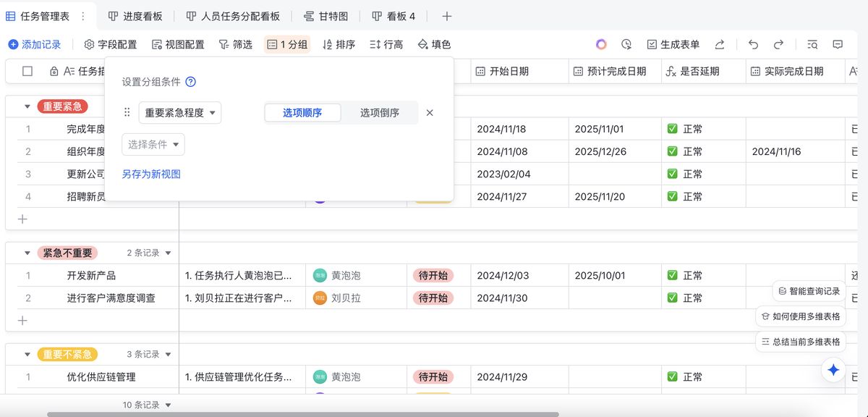This screenshot has height=417, width=868.
Task: Open the find records search icon
Action: pyautogui.click(x=812, y=44)
